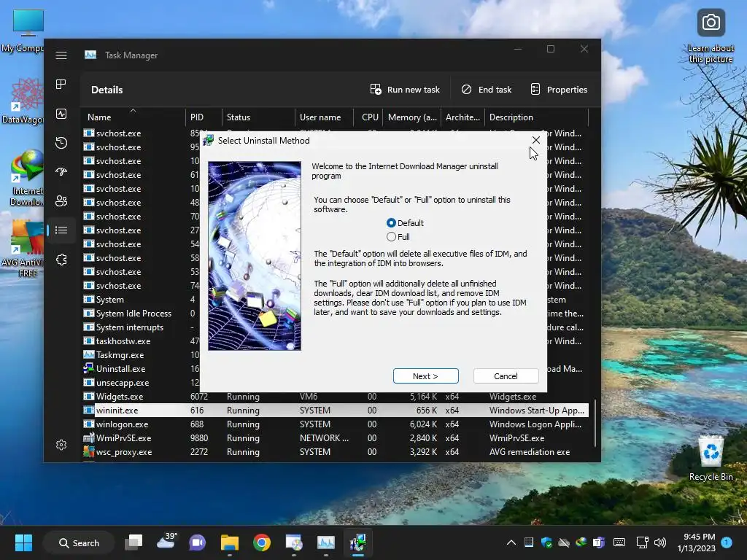
Task: Select Taskmgr.exe process in list
Action: click(120, 355)
